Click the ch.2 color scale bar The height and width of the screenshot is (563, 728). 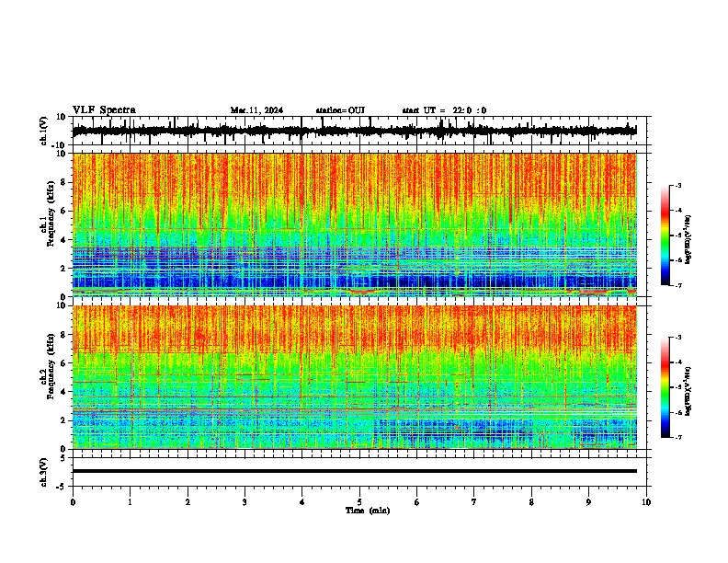pyautogui.click(x=665, y=387)
